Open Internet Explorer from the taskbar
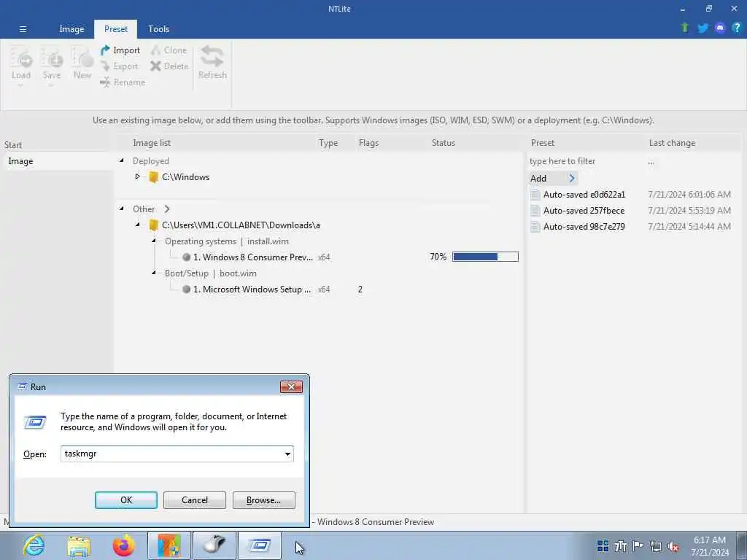 [34, 545]
